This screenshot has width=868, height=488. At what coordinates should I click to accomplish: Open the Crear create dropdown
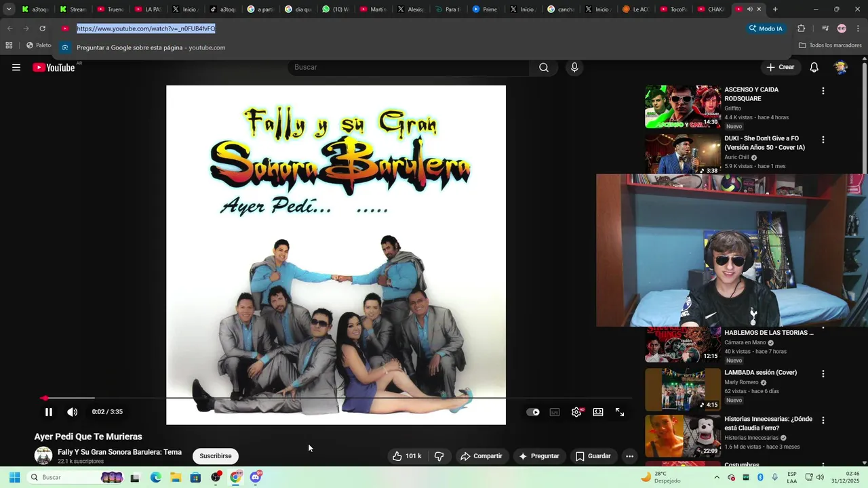[x=781, y=67]
